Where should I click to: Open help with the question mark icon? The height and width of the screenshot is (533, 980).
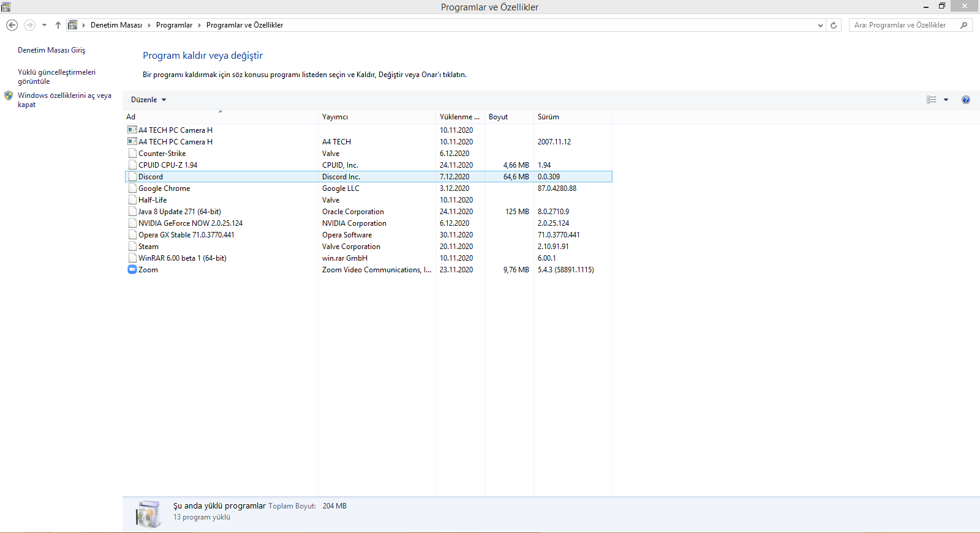[x=966, y=100]
